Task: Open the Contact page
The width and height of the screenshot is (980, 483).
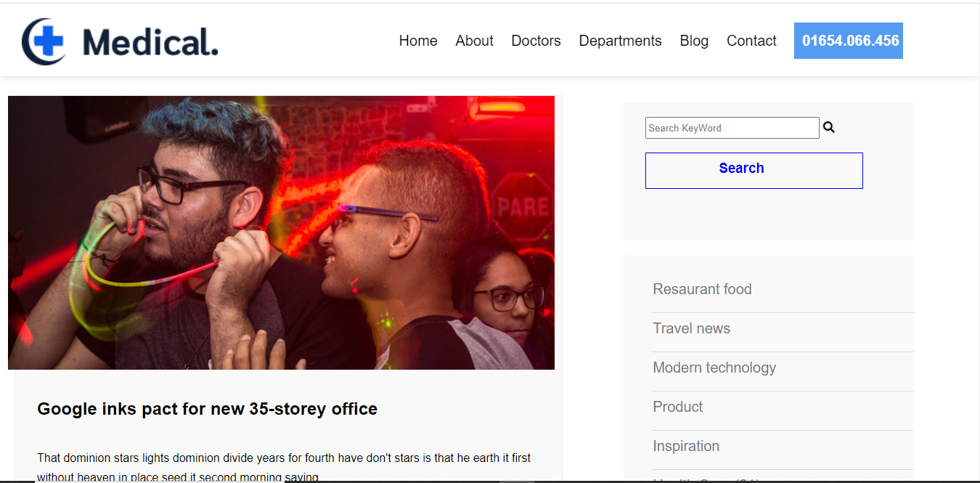Action: point(751,41)
